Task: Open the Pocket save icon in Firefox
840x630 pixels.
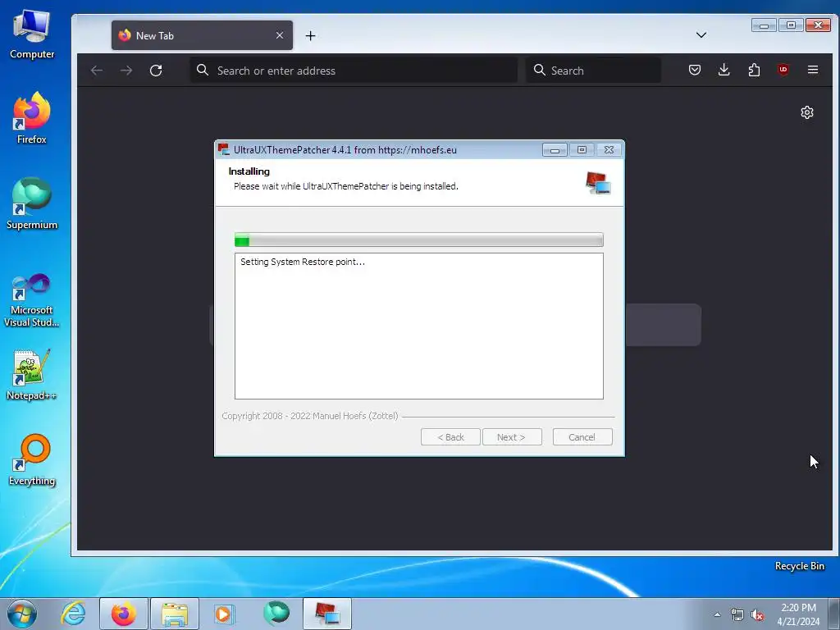Action: click(695, 70)
